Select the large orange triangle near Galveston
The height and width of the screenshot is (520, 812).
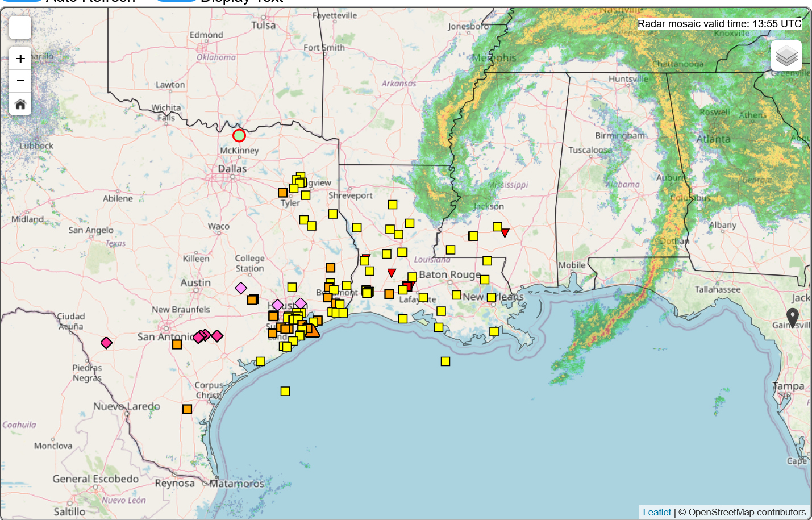point(311,330)
